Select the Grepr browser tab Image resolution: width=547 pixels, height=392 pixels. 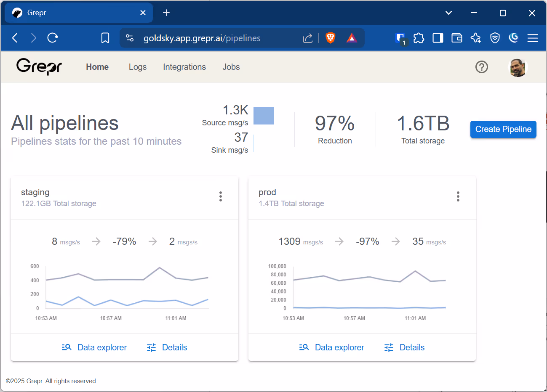click(x=79, y=13)
